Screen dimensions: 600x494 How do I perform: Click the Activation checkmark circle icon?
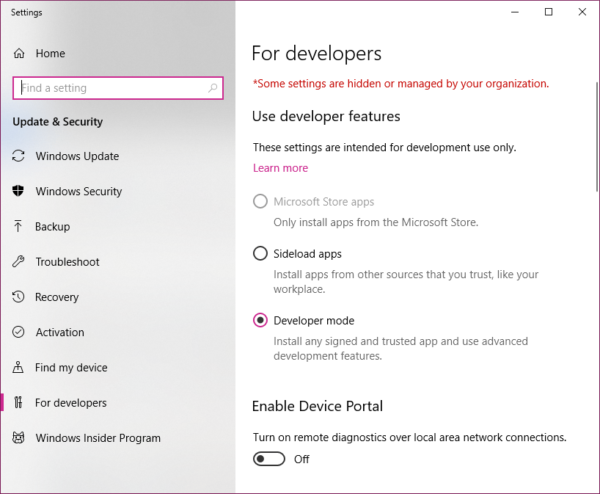18,332
